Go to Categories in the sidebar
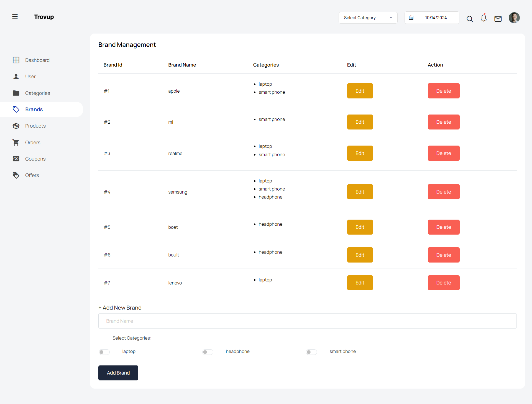Image resolution: width=532 pixels, height=404 pixels. tap(37, 93)
